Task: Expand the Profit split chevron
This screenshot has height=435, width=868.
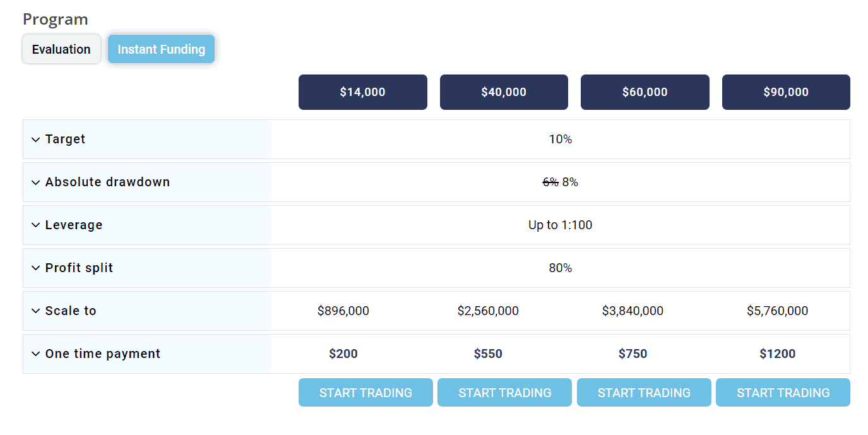Action: (36, 268)
